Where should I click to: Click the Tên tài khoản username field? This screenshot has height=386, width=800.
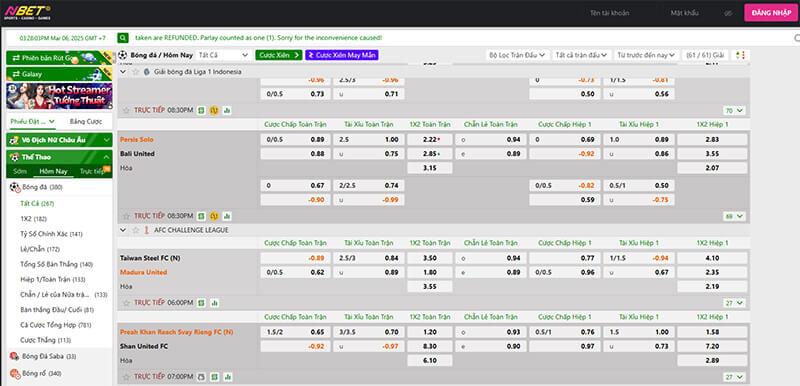pos(610,13)
